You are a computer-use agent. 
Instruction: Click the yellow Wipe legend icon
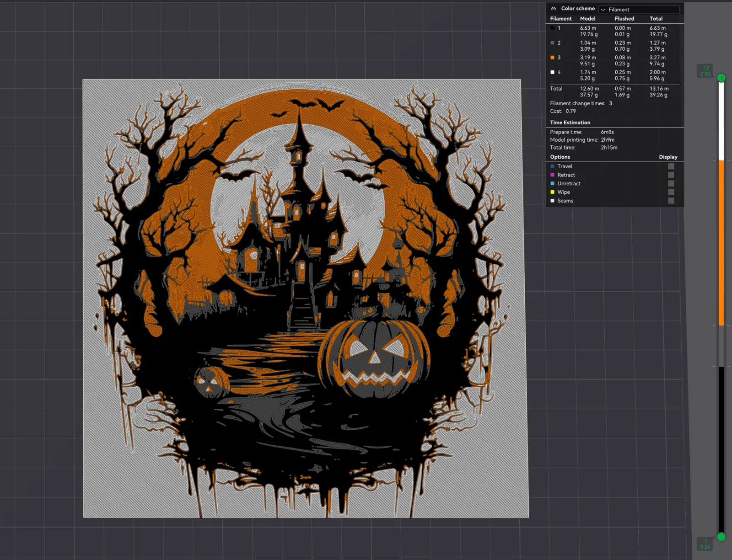(552, 192)
